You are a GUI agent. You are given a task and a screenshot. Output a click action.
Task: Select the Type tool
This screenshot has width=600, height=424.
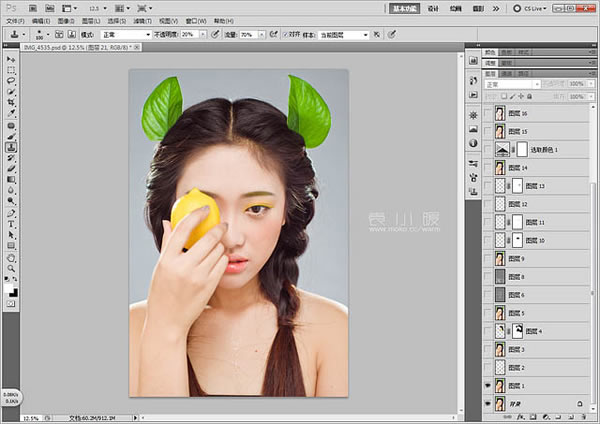point(11,224)
